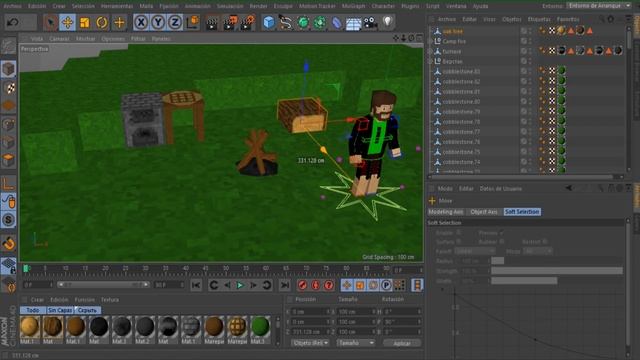
Task: Activate the Rotate tool icon
Action: (102, 22)
